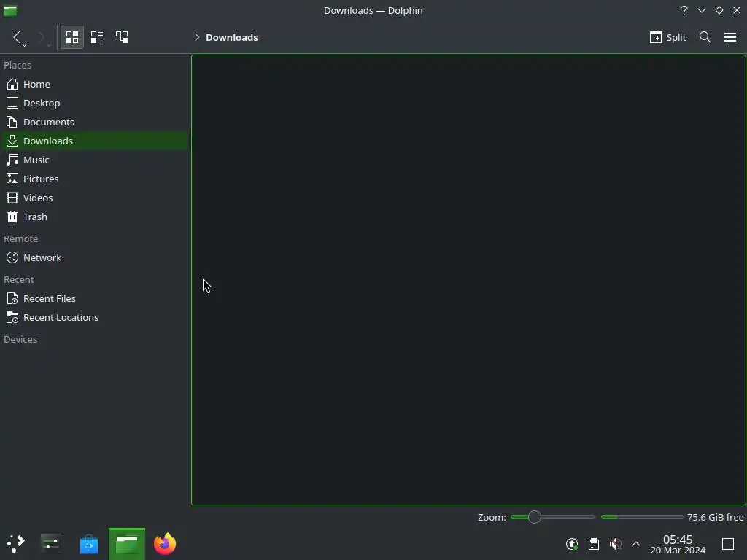The width and height of the screenshot is (747, 560).
Task: Expand the breadcrumb chevron before Downloads
Action: coord(197,37)
